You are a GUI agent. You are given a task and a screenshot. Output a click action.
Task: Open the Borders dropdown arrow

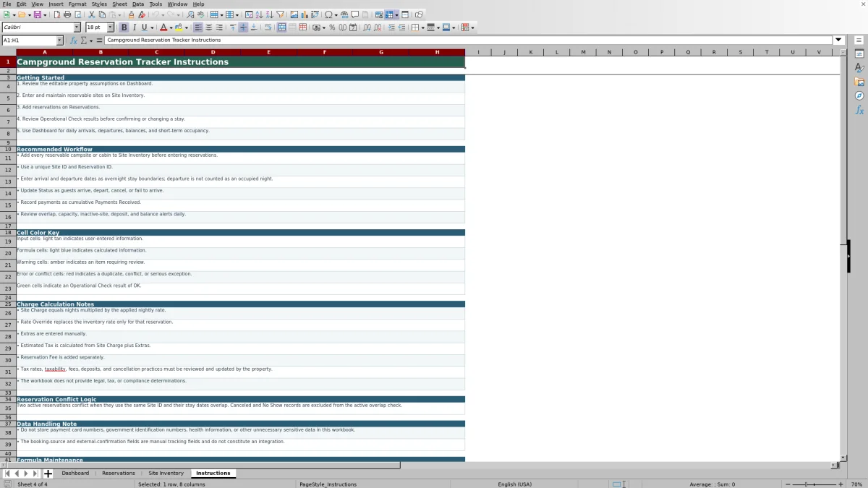click(x=422, y=27)
